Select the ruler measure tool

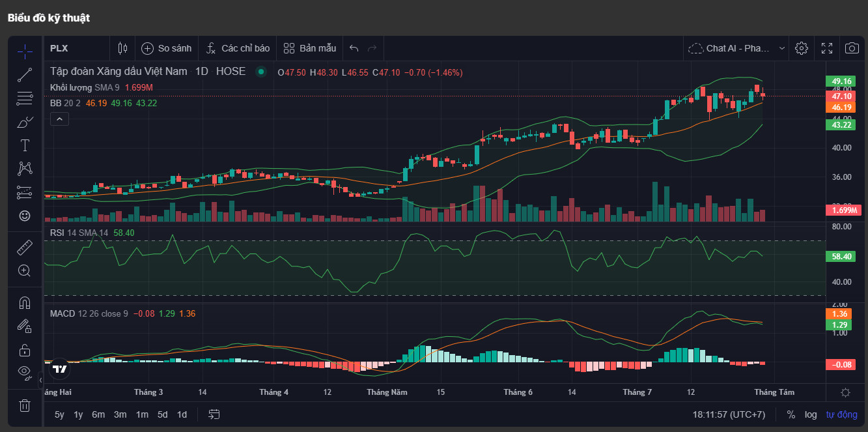point(25,247)
